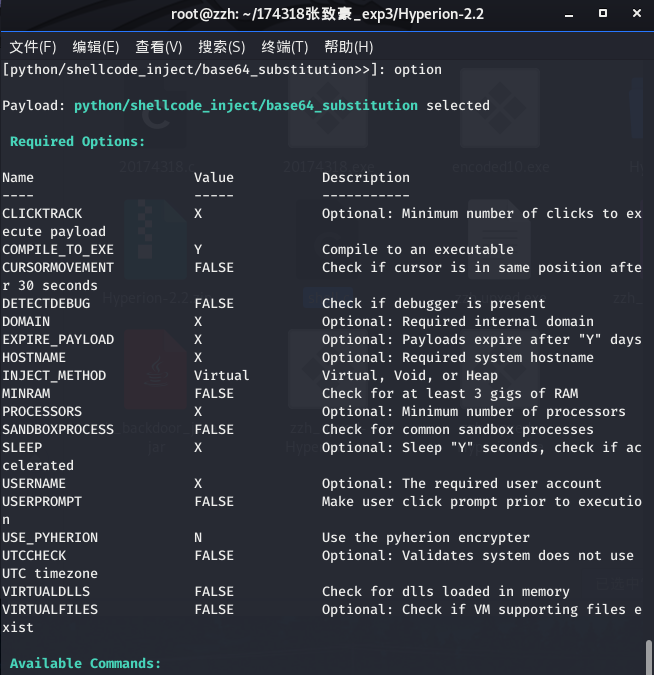Open the 搜索(S) menu
Image resolution: width=654 pixels, height=675 pixels.
tap(221, 47)
